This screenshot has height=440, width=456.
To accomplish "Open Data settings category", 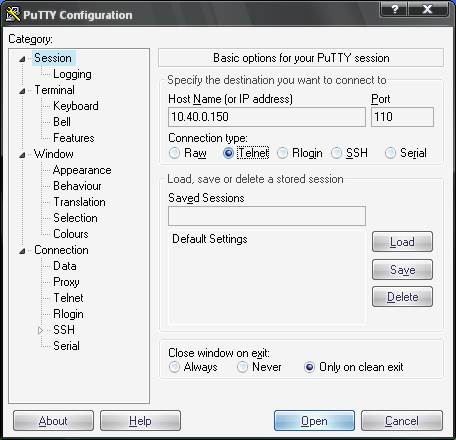I will pos(65,266).
